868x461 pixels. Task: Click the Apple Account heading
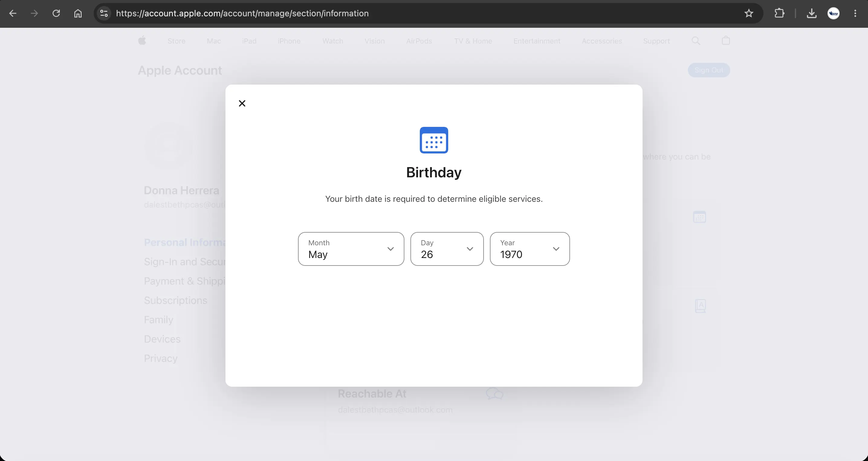(180, 70)
